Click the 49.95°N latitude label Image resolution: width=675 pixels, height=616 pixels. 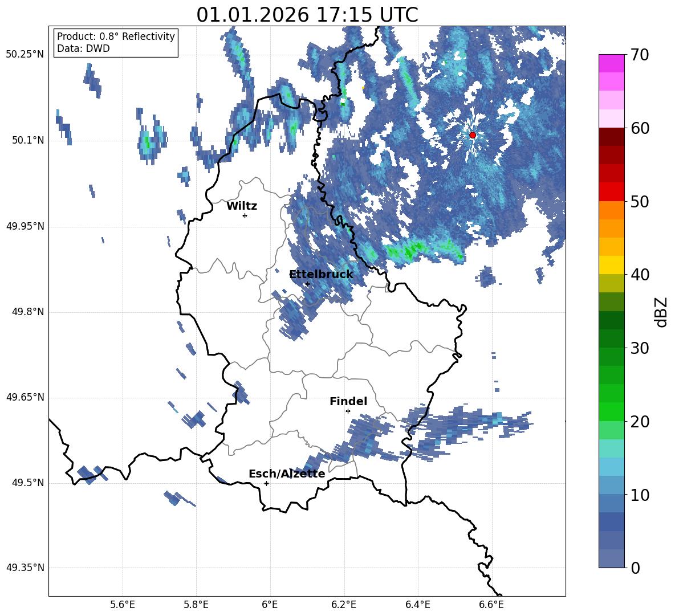coord(25,226)
